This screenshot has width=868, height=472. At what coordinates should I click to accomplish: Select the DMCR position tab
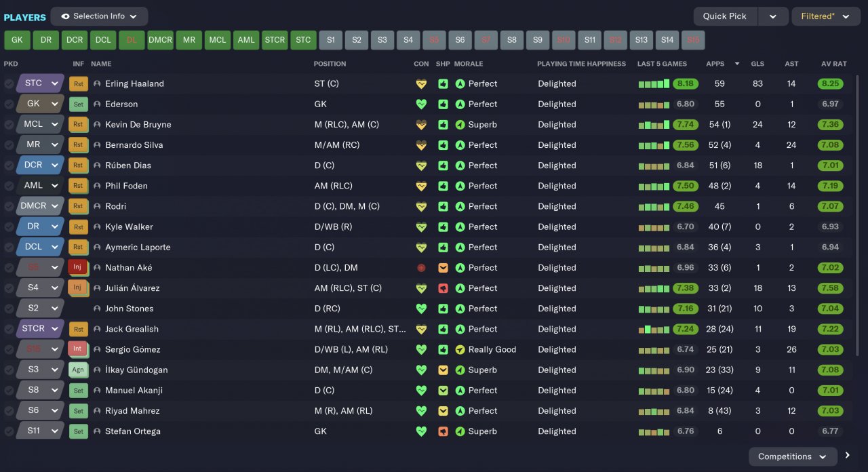[160, 40]
